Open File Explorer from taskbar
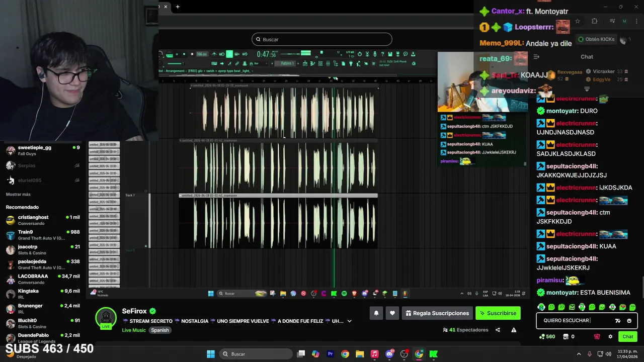644x362 pixels. (x=360, y=354)
